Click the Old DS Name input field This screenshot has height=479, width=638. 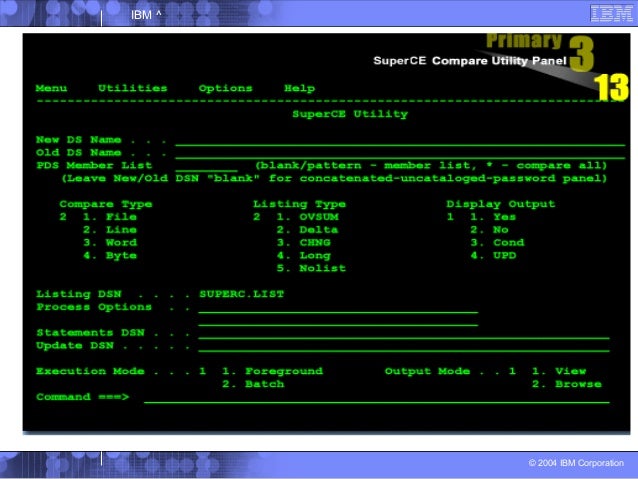coord(400,153)
